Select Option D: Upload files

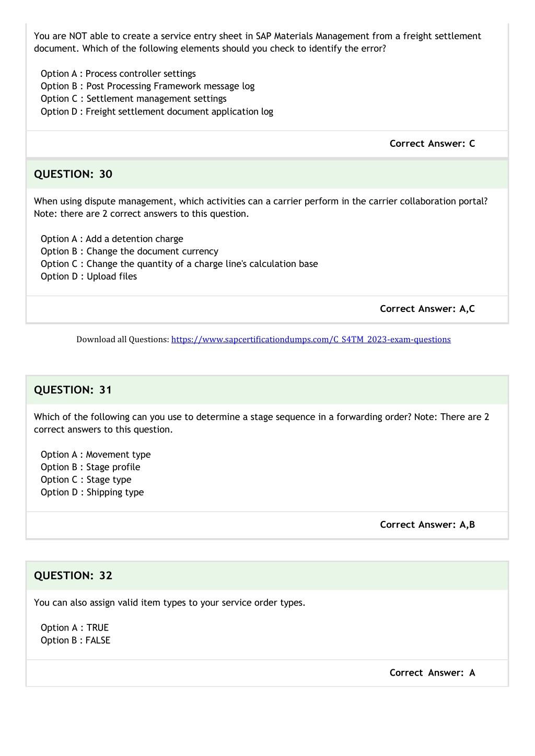(89, 276)
